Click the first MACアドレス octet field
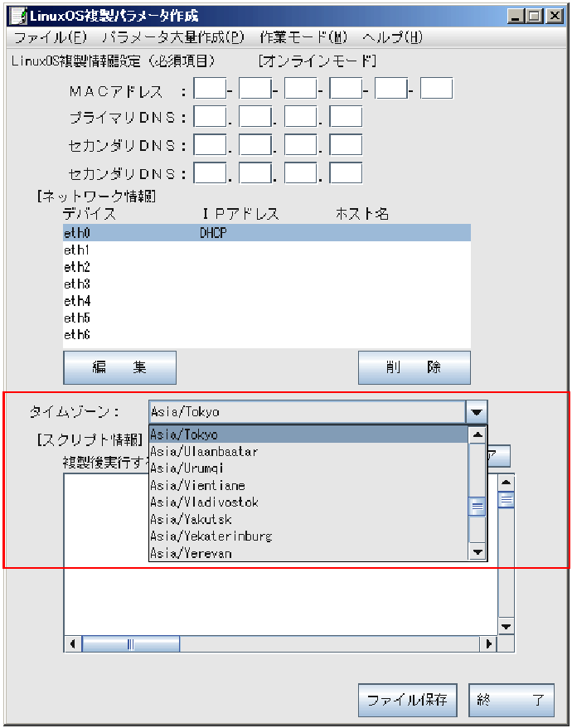 pyautogui.click(x=210, y=88)
